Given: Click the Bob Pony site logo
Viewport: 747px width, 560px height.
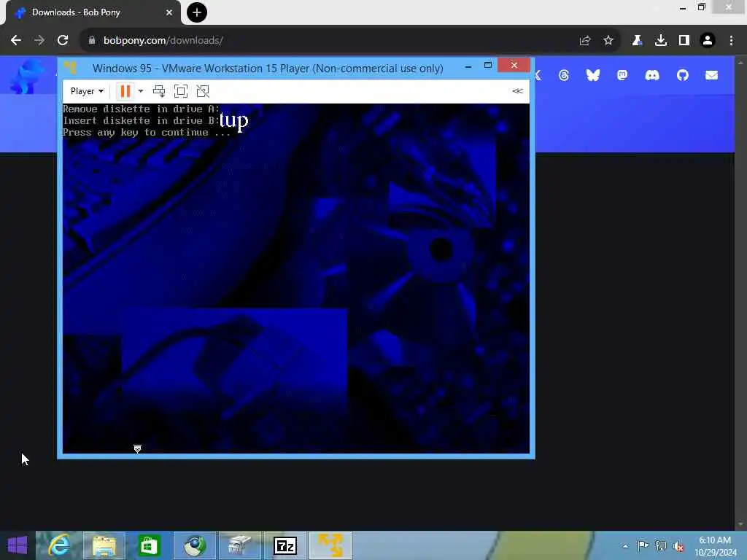Looking at the screenshot, I should (28, 76).
